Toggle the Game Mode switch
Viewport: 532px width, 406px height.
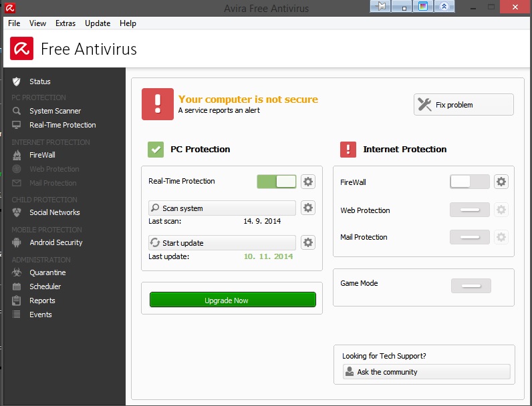471,286
